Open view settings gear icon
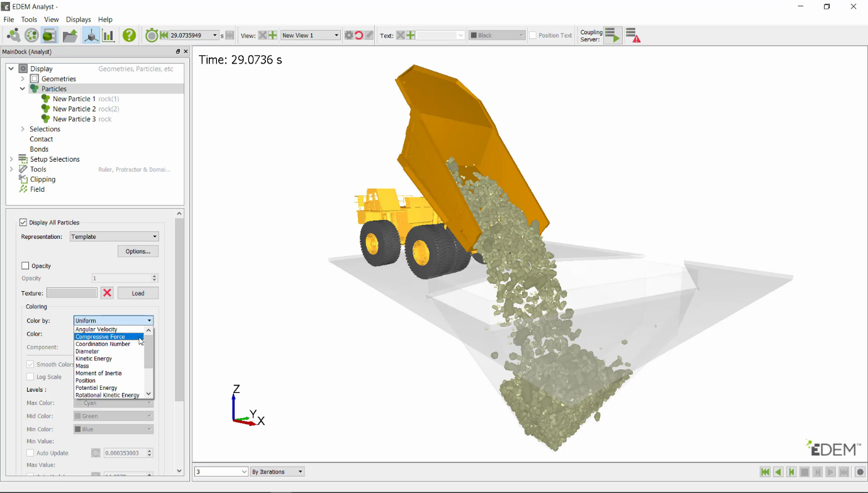 point(349,35)
